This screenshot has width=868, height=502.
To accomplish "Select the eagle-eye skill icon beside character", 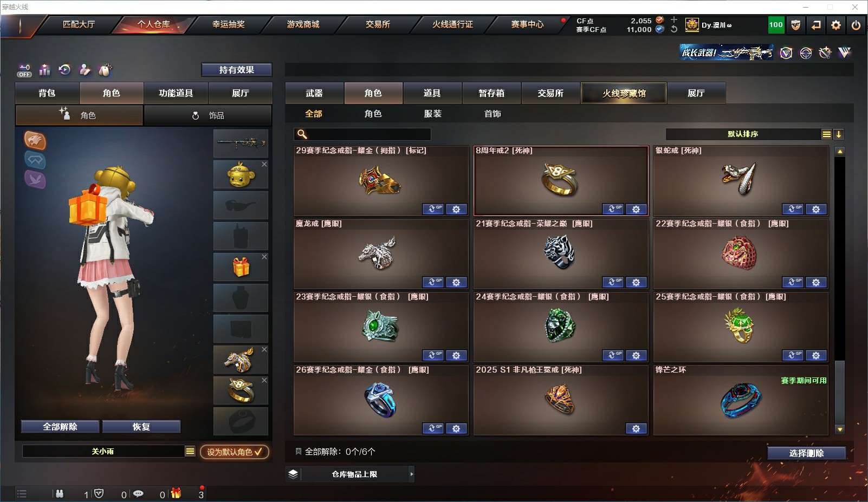I will pos(35,140).
